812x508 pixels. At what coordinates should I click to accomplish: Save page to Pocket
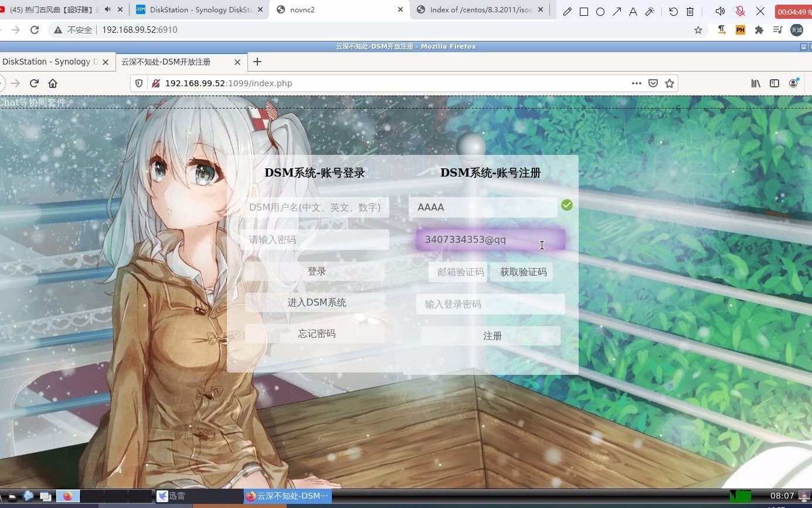pyautogui.click(x=653, y=83)
